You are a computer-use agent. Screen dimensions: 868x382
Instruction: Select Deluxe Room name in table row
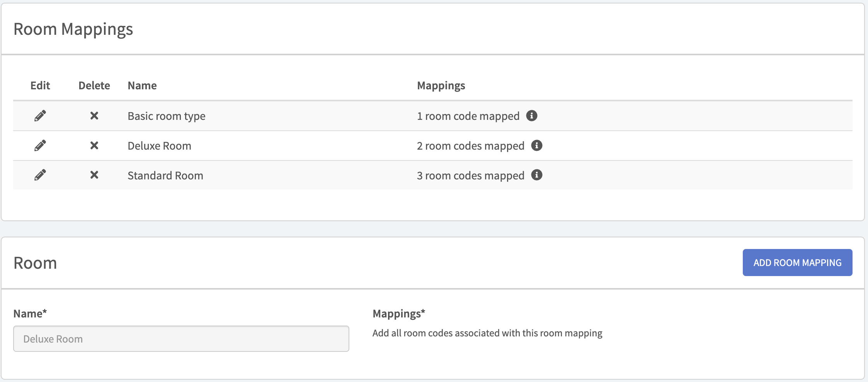click(x=159, y=146)
